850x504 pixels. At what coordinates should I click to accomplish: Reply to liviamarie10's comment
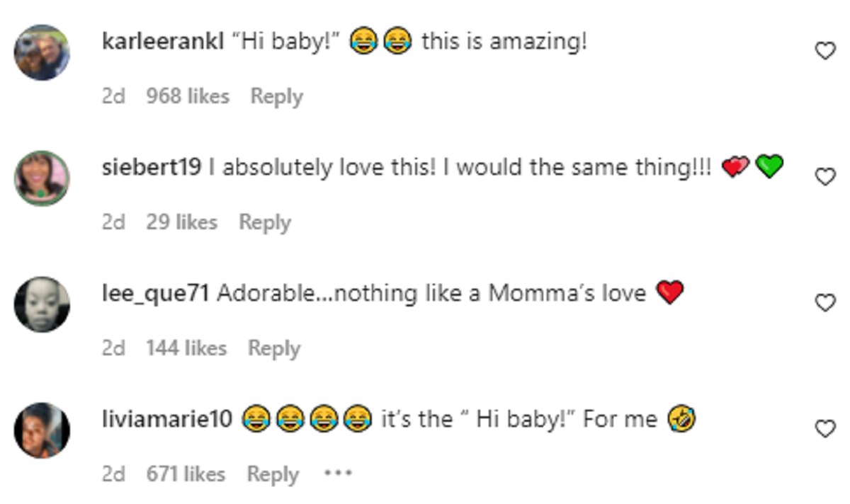(x=272, y=474)
